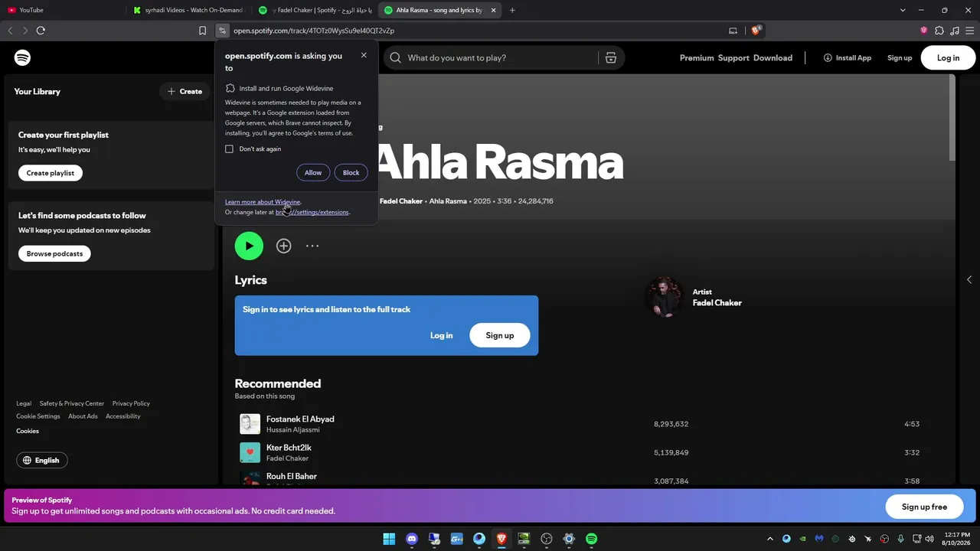Go to Spotify home via logo
Viewport: 980px width, 551px height.
[x=22, y=58]
